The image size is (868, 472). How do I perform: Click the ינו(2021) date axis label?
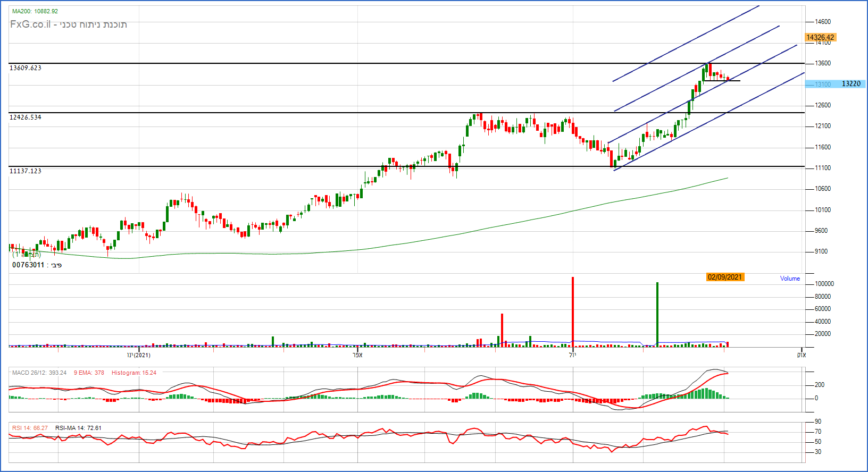[138, 355]
